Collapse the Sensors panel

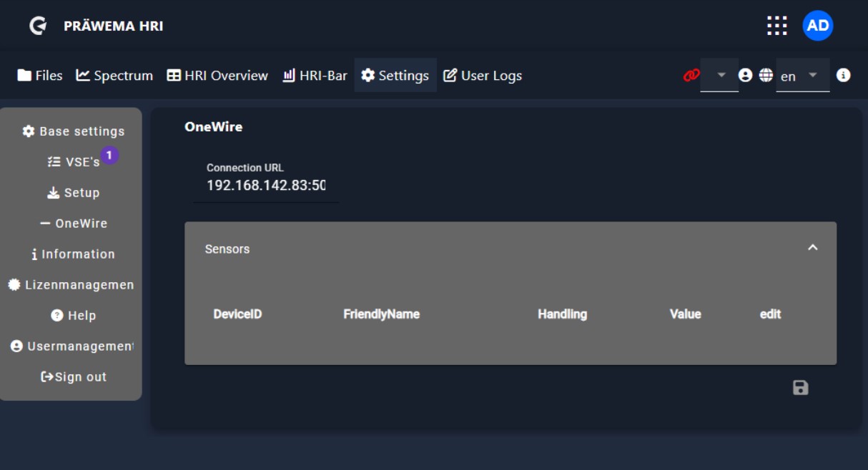[812, 248]
